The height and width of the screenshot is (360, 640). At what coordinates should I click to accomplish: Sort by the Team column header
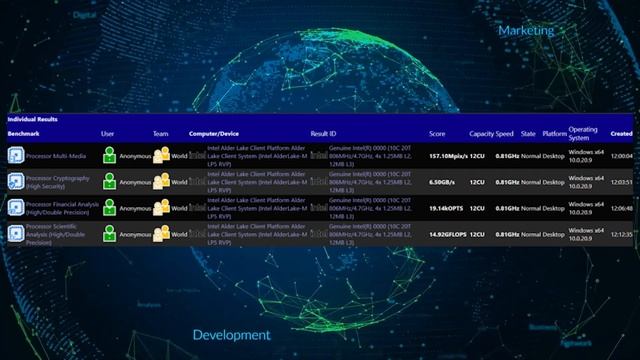click(160, 134)
